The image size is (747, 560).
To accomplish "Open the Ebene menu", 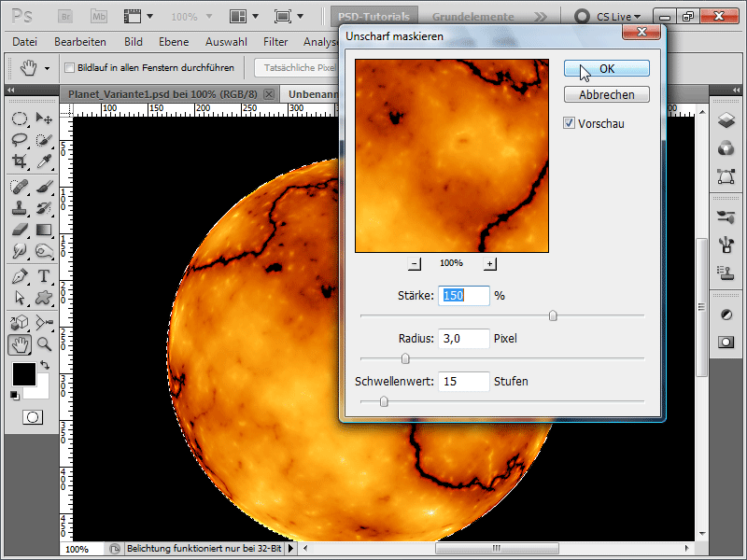I will coord(174,42).
